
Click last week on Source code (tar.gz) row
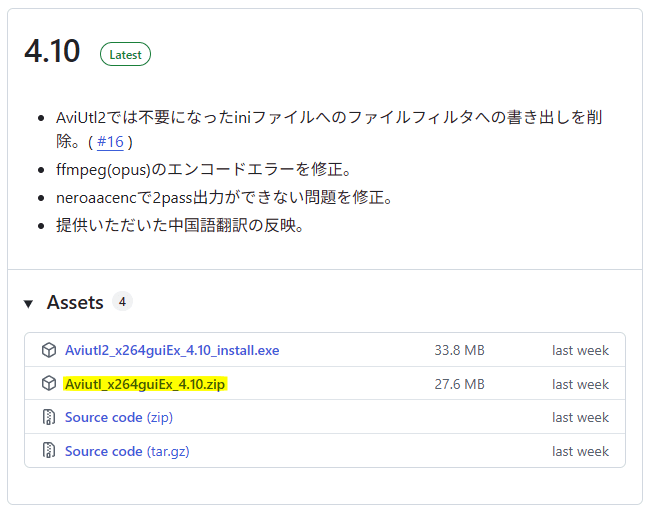tap(580, 451)
